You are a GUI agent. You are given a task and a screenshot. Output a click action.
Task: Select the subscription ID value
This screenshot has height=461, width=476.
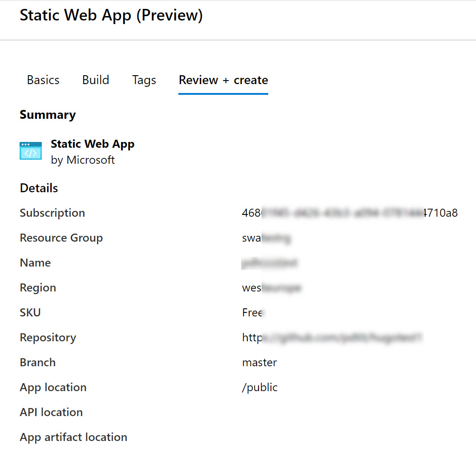click(x=350, y=213)
